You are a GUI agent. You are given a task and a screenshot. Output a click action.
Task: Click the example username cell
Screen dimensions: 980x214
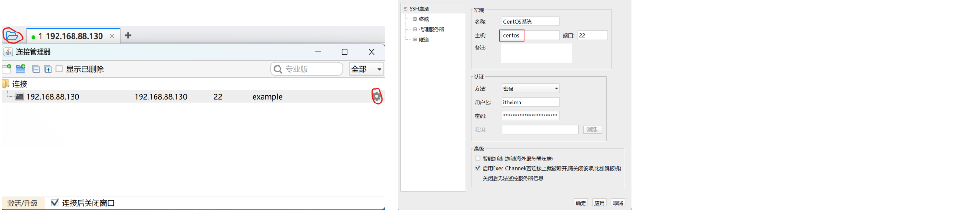pos(267,97)
